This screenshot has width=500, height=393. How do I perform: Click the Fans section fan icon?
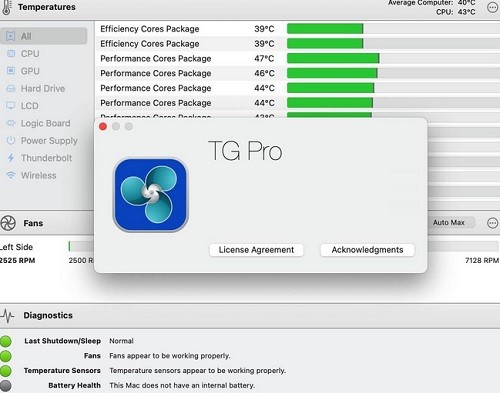click(x=8, y=223)
